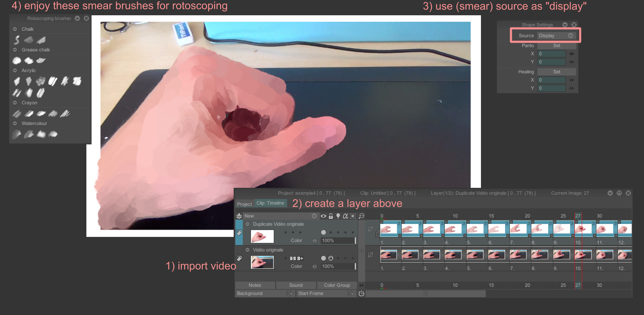
Task: Toggle the slashed circle on Duplicate layer track
Action: point(370,229)
